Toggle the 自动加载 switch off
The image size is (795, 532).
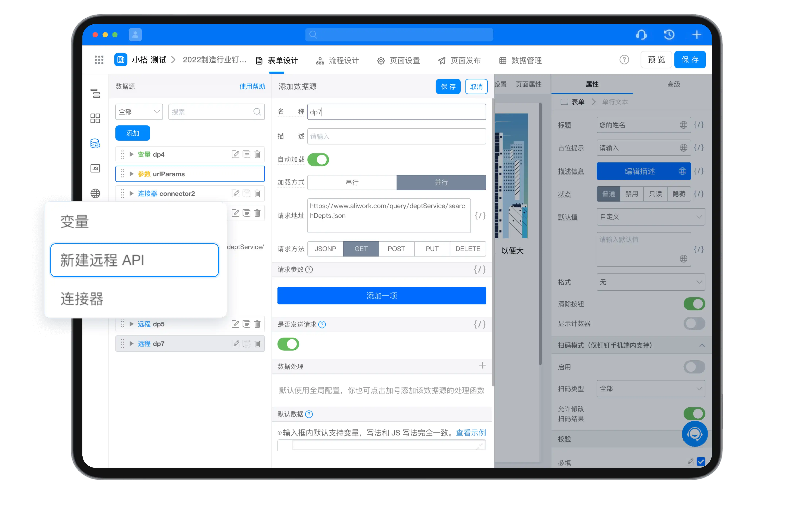coord(318,159)
